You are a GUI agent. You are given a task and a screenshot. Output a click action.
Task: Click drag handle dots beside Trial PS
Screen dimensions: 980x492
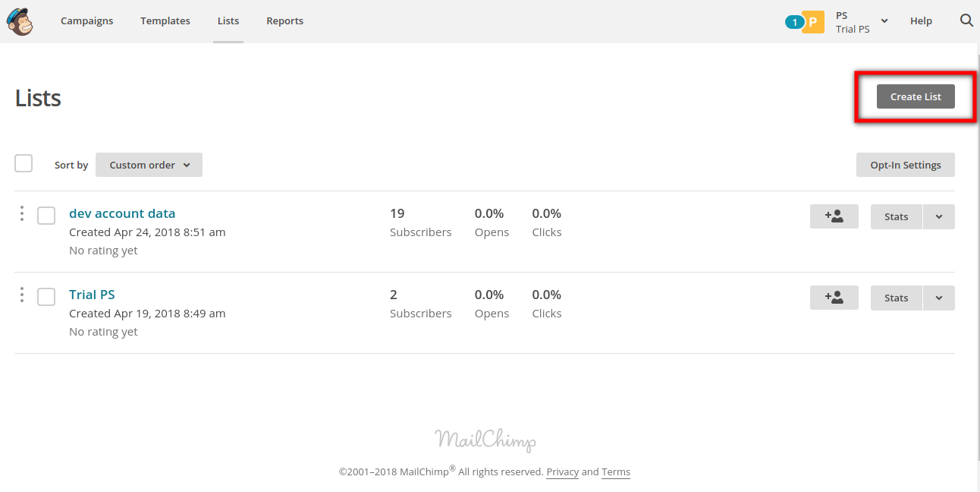(x=22, y=295)
